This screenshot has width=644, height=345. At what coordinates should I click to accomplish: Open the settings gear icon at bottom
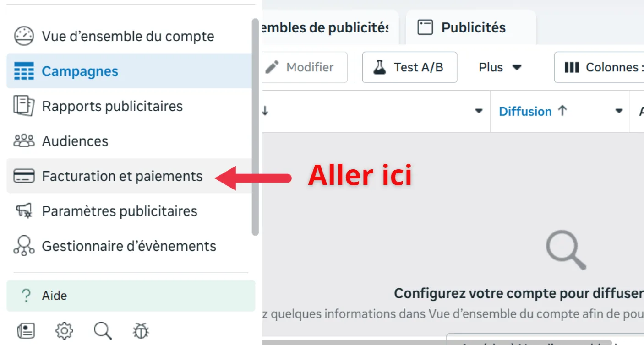(64, 330)
